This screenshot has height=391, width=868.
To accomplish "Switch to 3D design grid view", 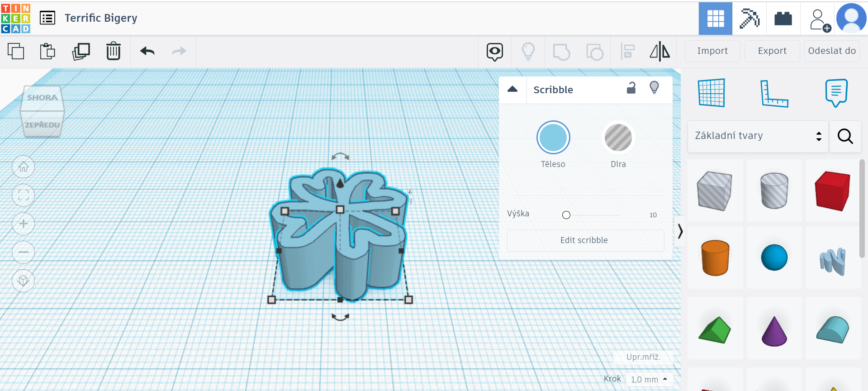I will [715, 19].
